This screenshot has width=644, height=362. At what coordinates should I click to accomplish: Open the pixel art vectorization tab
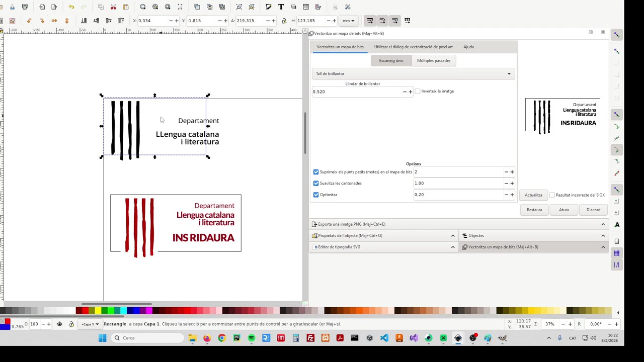413,47
